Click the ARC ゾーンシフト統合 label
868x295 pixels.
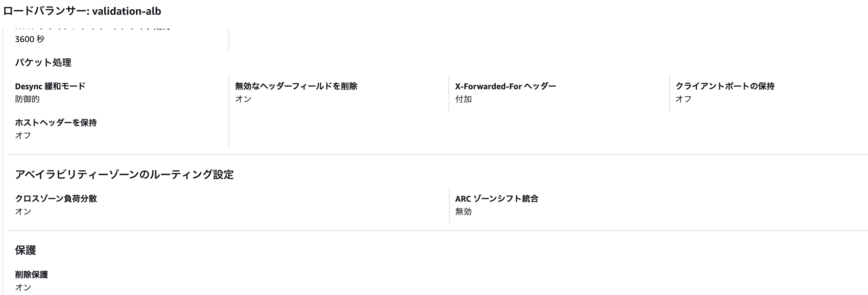496,199
